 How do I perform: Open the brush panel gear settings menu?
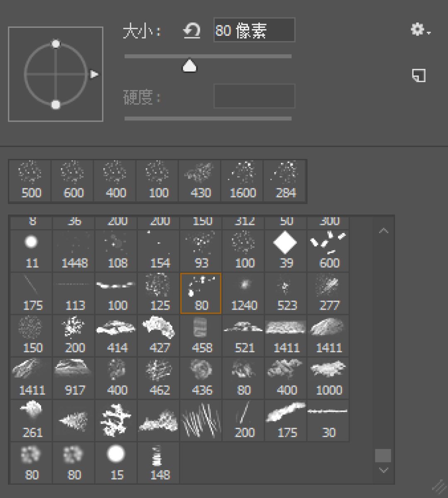coord(420,30)
